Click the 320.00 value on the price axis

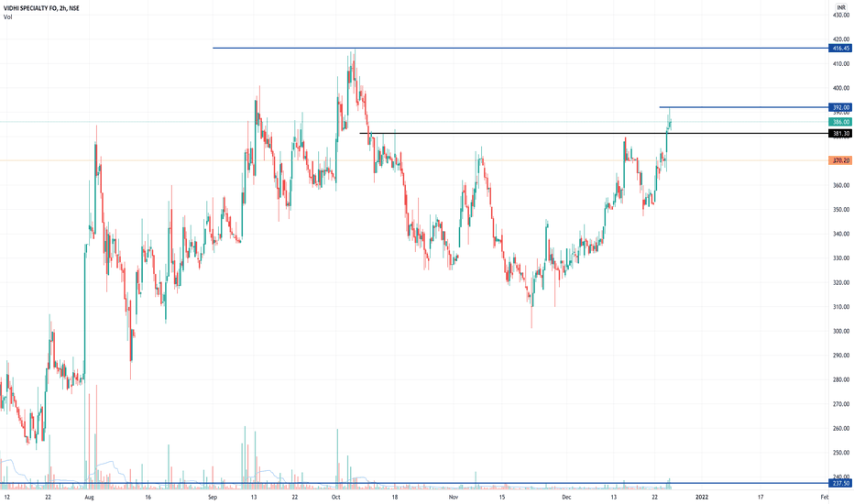[x=841, y=283]
